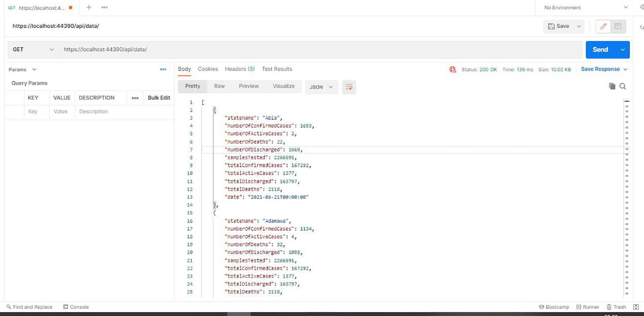Click the "stateName": "Abia" line
Image resolution: width=644 pixels, height=316 pixels.
click(253, 118)
